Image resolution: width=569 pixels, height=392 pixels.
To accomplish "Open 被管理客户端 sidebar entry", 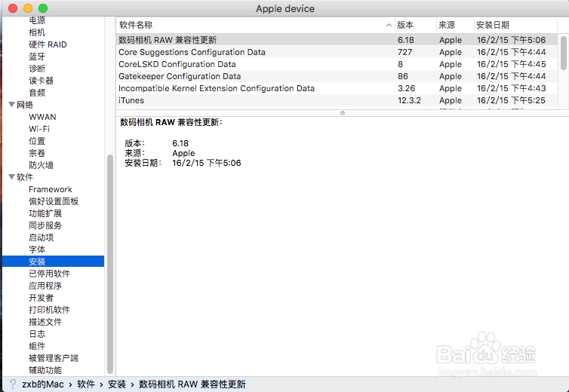I will pos(54,358).
